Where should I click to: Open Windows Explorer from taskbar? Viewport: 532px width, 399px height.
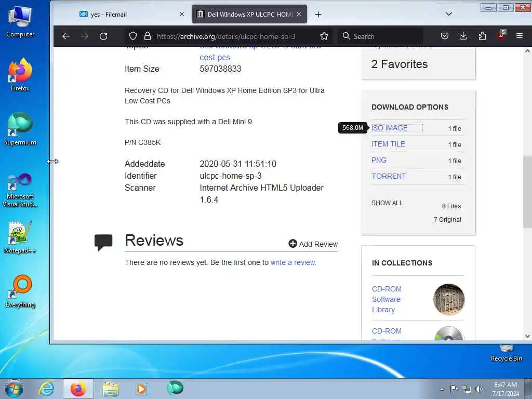(111, 389)
